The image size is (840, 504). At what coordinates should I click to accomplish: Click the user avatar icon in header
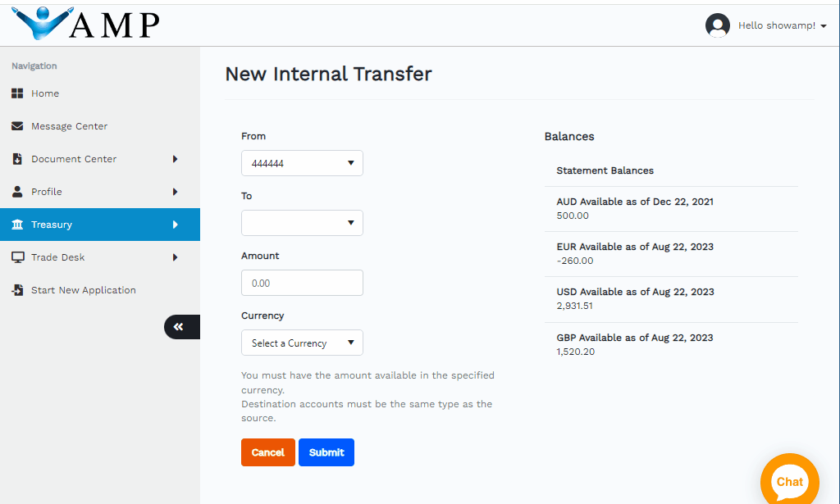[x=718, y=25]
